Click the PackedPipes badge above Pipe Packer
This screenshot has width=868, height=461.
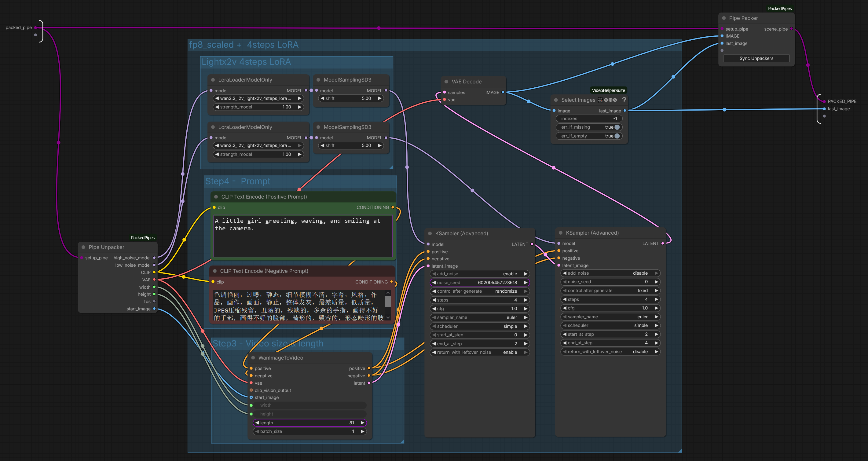click(x=780, y=9)
